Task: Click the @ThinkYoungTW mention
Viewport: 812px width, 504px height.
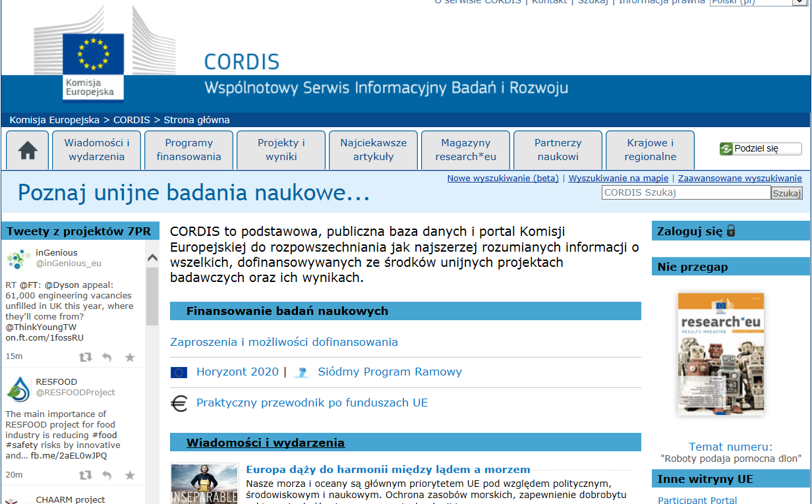Action: 41,327
